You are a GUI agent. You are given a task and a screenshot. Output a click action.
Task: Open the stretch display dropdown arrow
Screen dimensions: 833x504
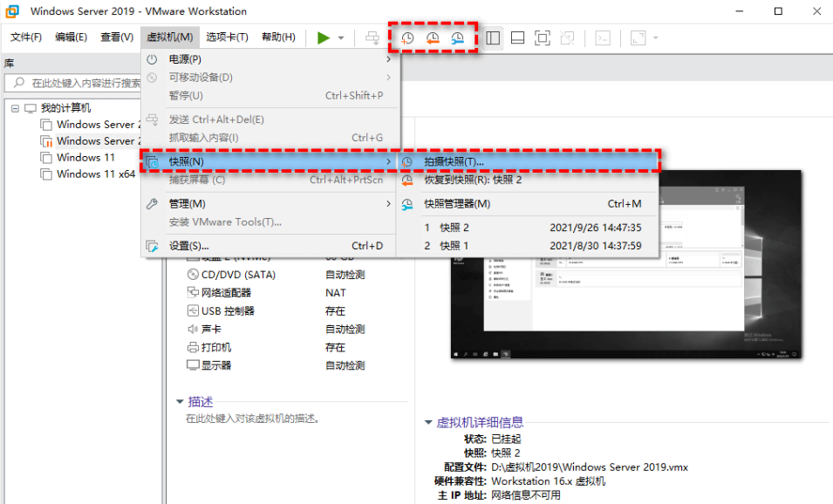tap(656, 37)
